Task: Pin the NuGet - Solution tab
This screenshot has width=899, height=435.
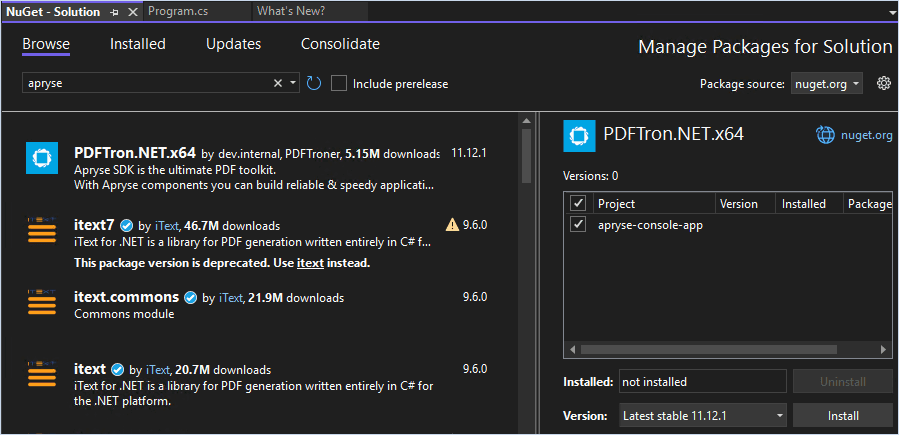Action: pos(114,12)
